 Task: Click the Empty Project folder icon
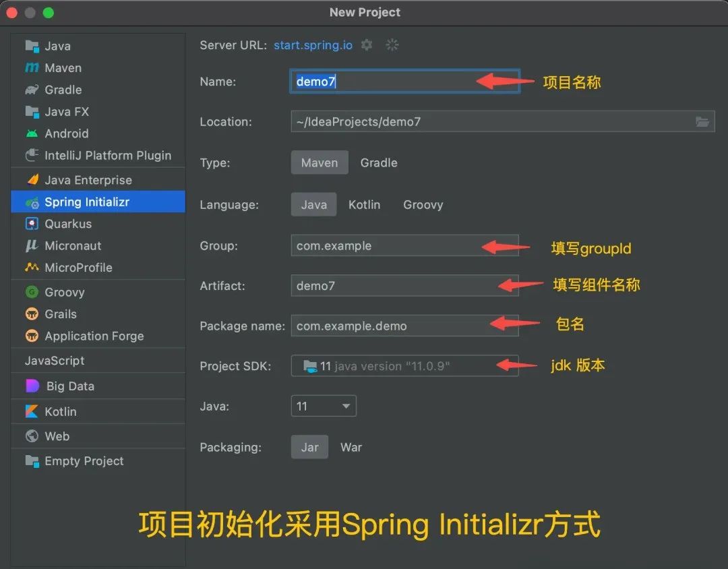(32, 461)
